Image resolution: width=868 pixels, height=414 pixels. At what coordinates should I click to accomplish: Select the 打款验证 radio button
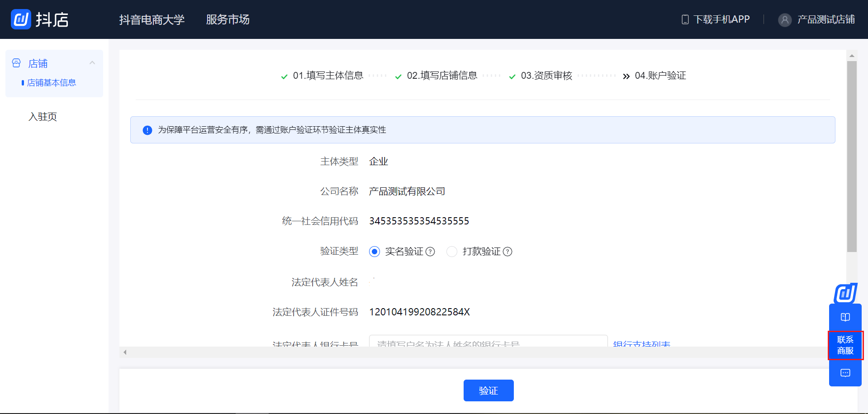(452, 252)
